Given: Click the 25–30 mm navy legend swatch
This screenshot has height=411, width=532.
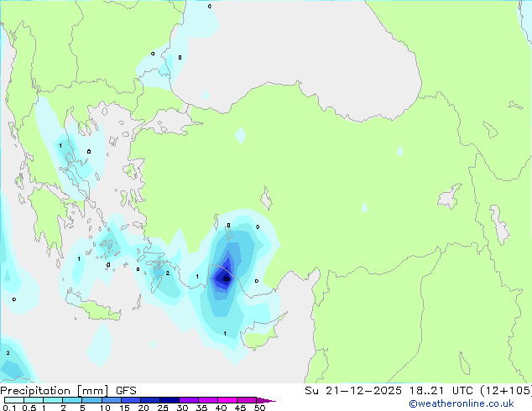Looking at the screenshot, I should click(170, 400).
